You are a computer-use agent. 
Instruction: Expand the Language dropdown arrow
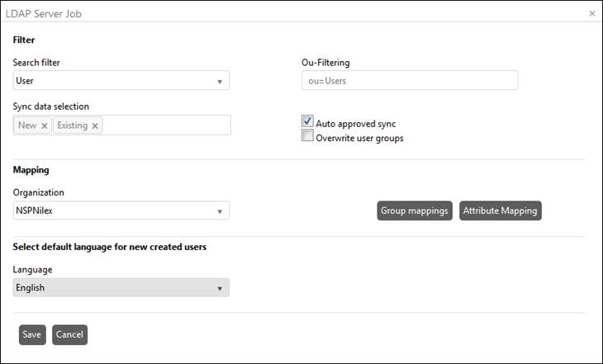(220, 288)
